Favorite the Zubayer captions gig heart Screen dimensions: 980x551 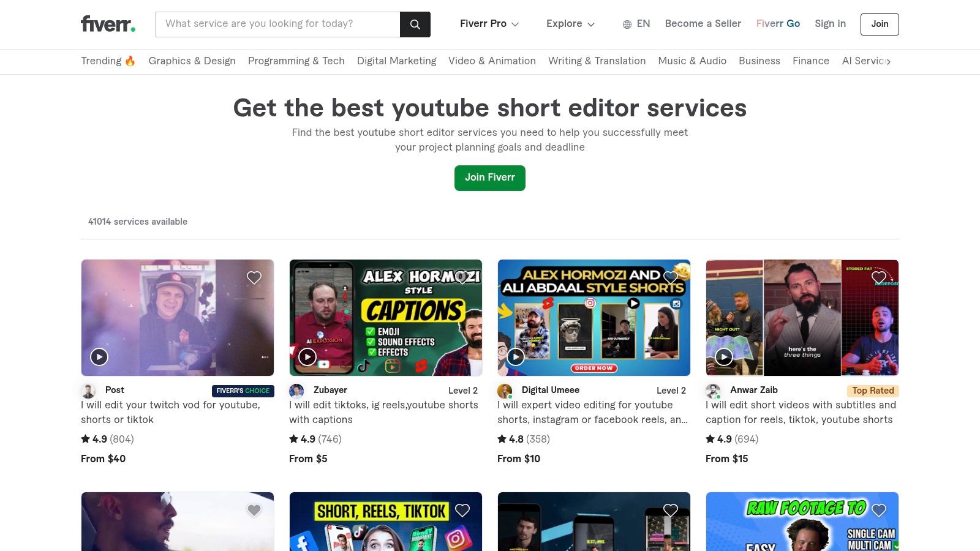462,278
